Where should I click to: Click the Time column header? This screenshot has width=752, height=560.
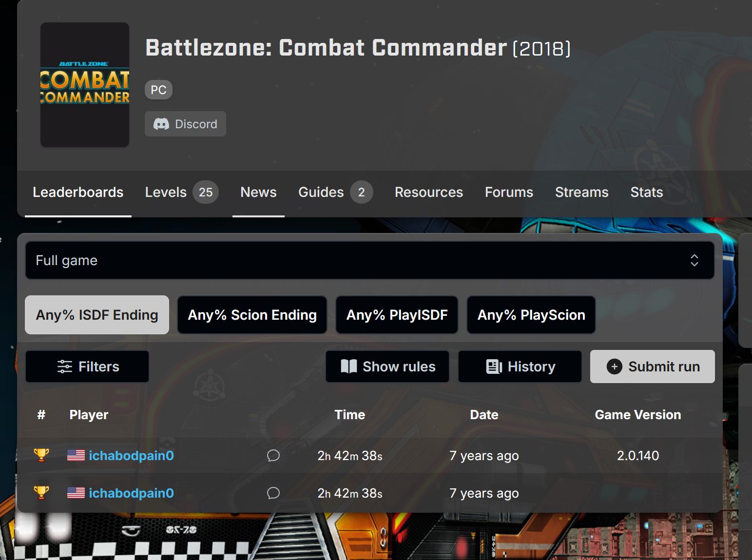350,415
